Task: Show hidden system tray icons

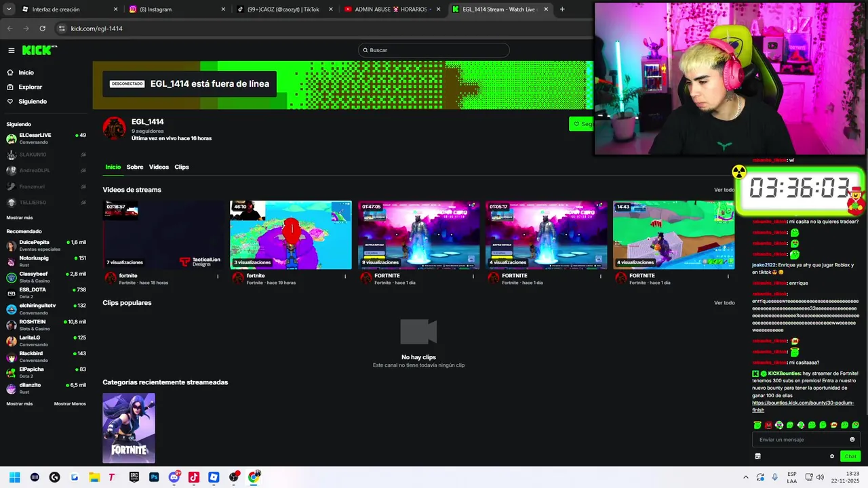Action: 747,477
